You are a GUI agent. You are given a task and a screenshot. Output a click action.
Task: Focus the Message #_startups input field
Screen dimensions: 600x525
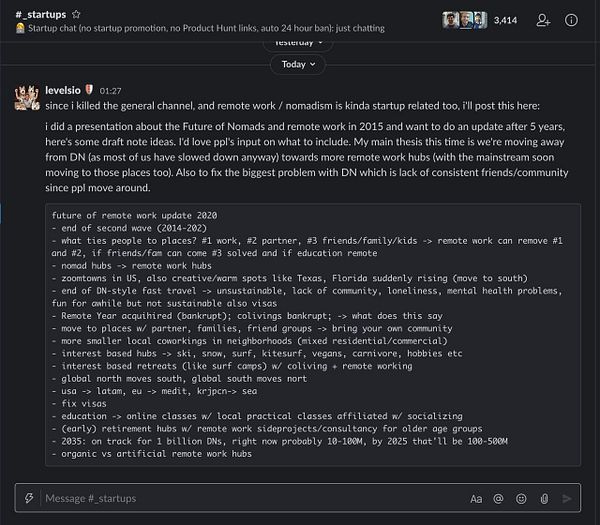[250, 498]
